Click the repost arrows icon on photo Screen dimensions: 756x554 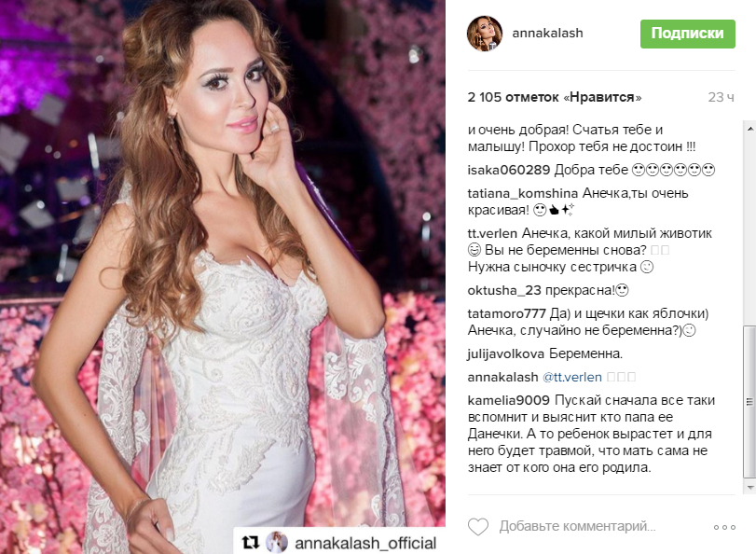pyautogui.click(x=251, y=543)
